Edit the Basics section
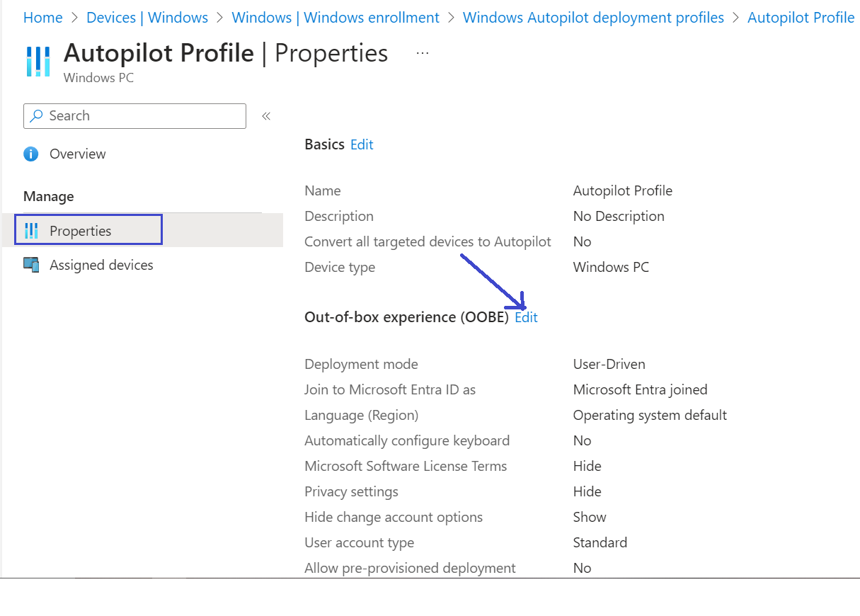 (x=362, y=144)
